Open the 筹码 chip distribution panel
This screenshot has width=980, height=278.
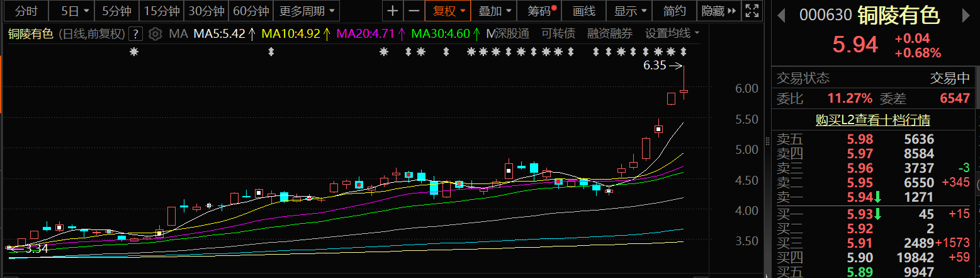(x=541, y=11)
